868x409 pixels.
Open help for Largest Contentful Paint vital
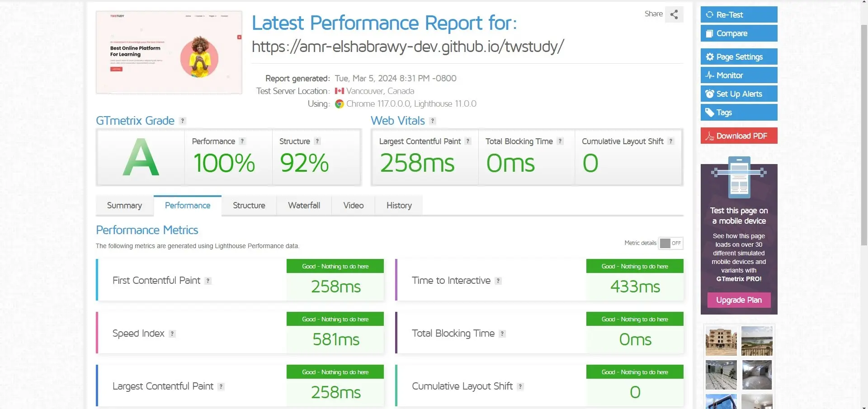coord(468,141)
